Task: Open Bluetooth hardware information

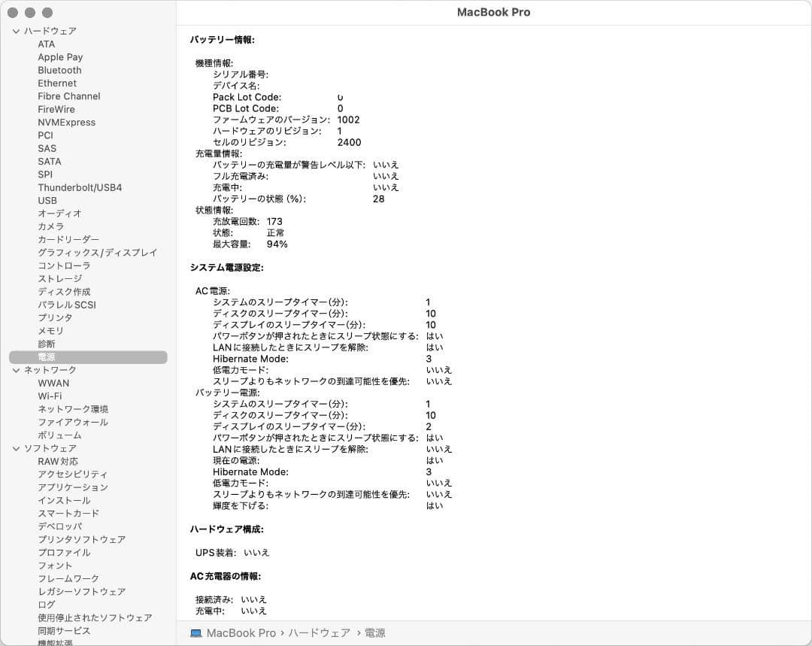Action: [59, 70]
